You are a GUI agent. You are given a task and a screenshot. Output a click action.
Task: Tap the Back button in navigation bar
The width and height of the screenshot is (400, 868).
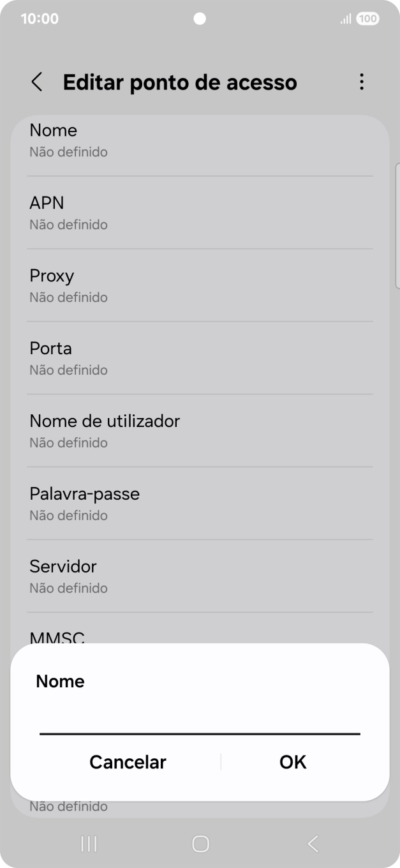tap(312, 843)
